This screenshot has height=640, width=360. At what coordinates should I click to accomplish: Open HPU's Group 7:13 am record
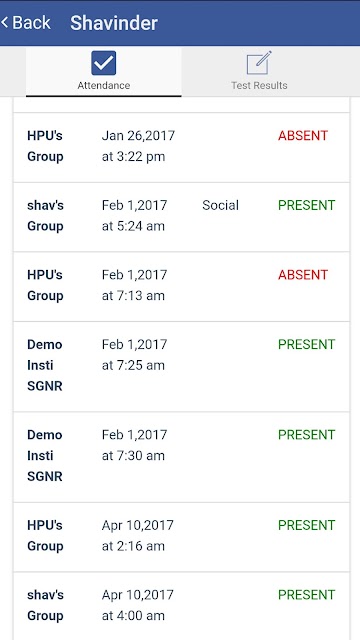point(182,287)
